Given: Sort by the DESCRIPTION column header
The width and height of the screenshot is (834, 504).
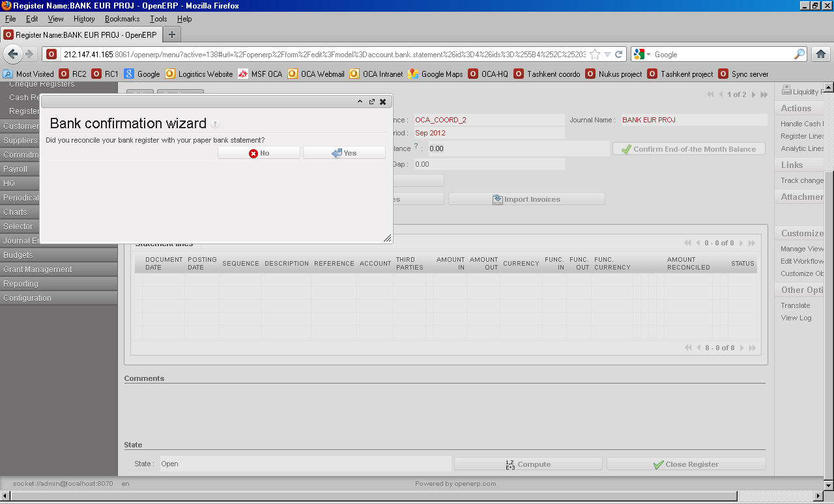Looking at the screenshot, I should click(287, 264).
